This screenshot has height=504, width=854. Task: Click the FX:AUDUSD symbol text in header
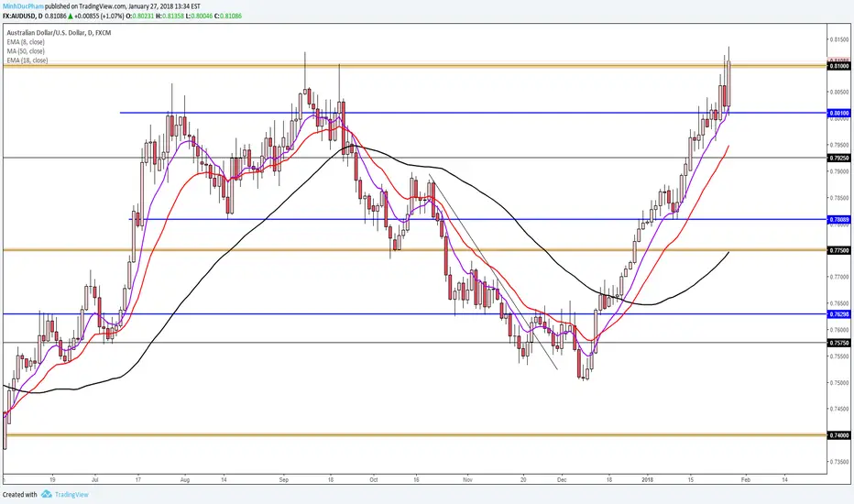tap(18, 16)
